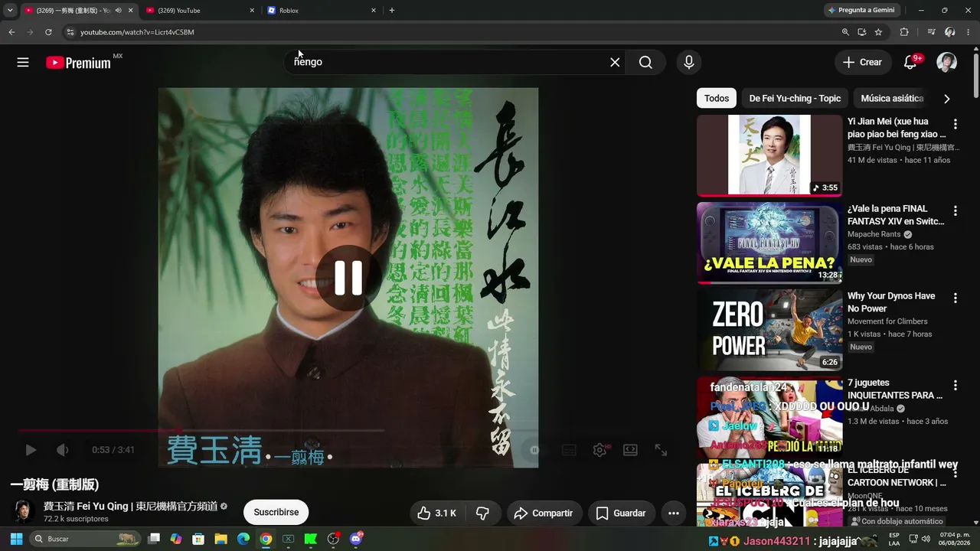Open media controls icon in Chrome toolbar

click(x=931, y=32)
